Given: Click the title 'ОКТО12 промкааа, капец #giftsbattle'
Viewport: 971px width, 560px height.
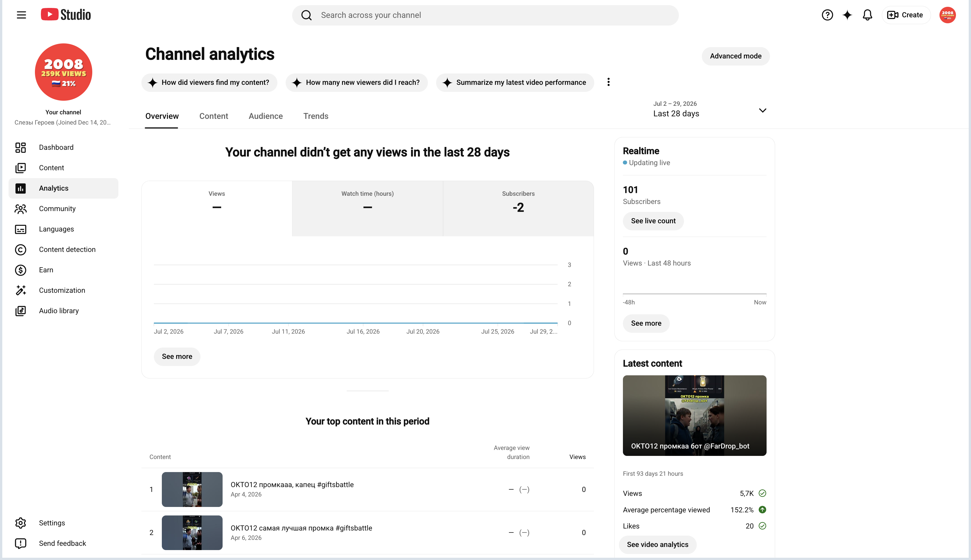Looking at the screenshot, I should 292,485.
